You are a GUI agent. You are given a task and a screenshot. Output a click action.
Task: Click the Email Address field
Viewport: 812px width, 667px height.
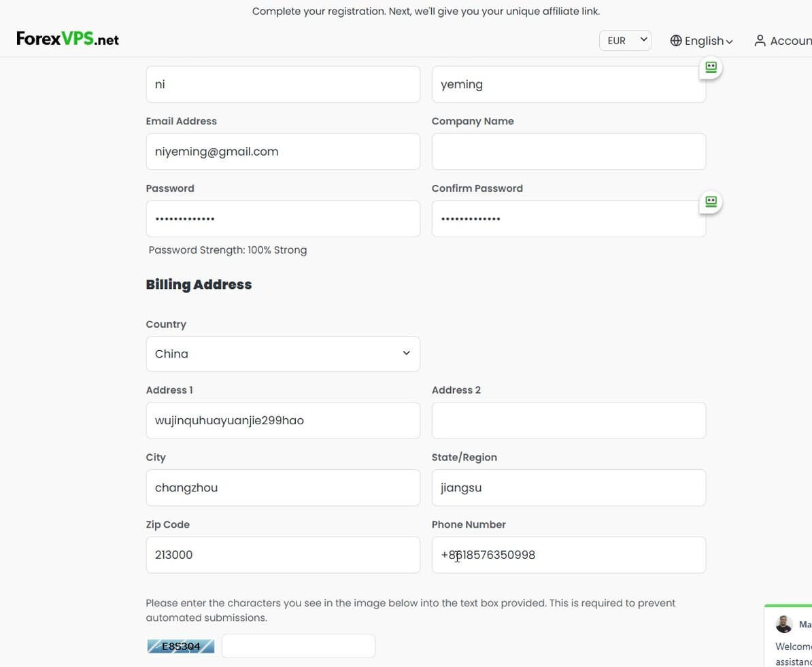[x=283, y=151]
